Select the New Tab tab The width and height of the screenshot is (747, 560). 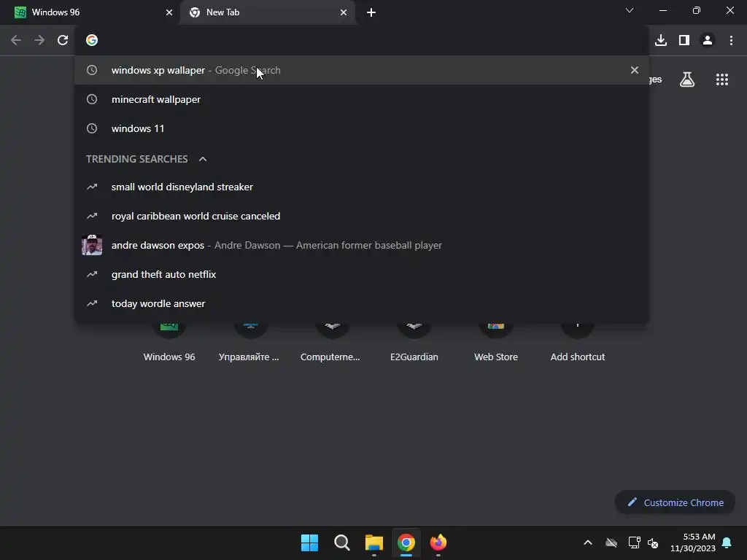tap(267, 12)
